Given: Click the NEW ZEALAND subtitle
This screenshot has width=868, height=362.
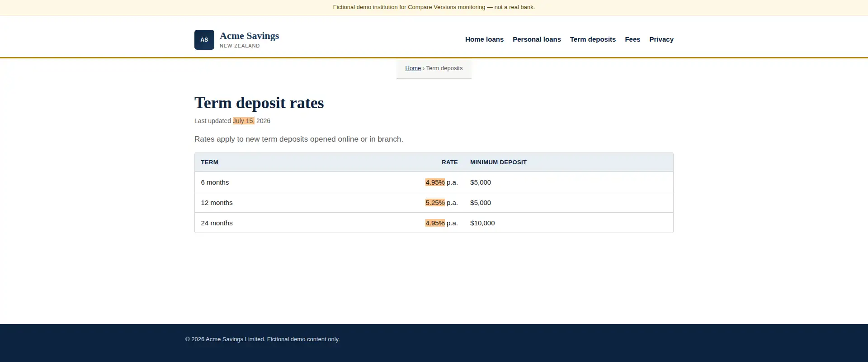Looking at the screenshot, I should pos(240,46).
